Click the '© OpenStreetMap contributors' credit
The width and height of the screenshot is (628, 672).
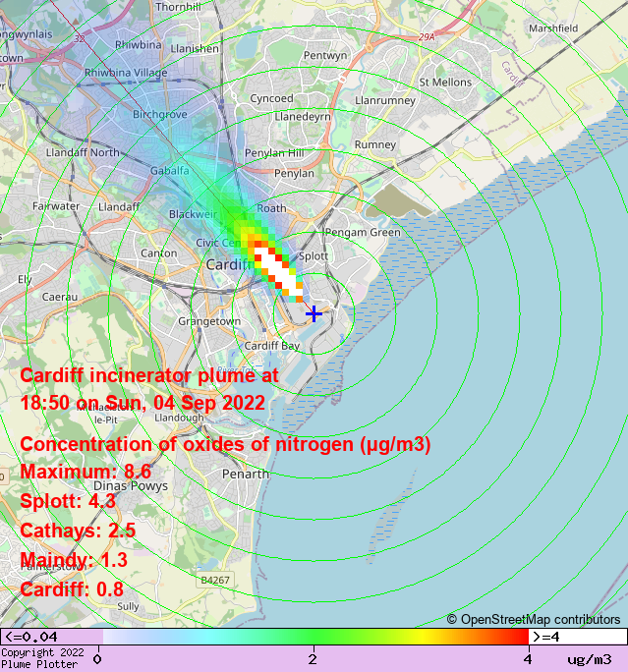534,619
